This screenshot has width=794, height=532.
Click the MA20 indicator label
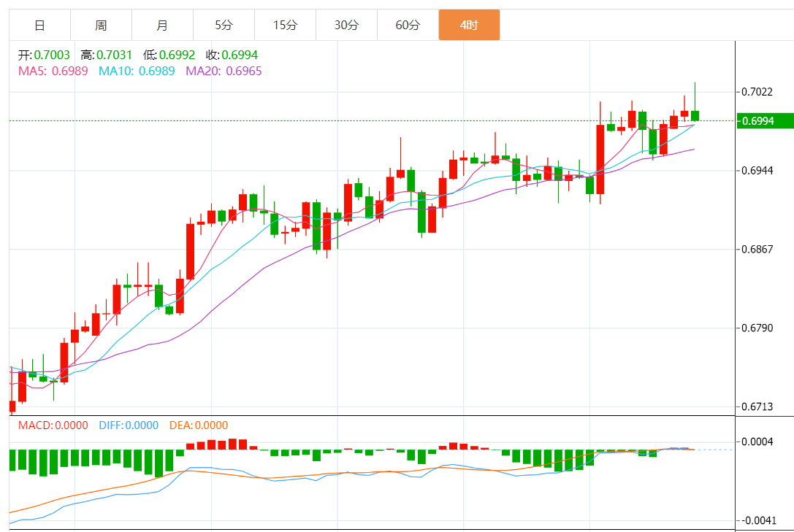[x=224, y=71]
